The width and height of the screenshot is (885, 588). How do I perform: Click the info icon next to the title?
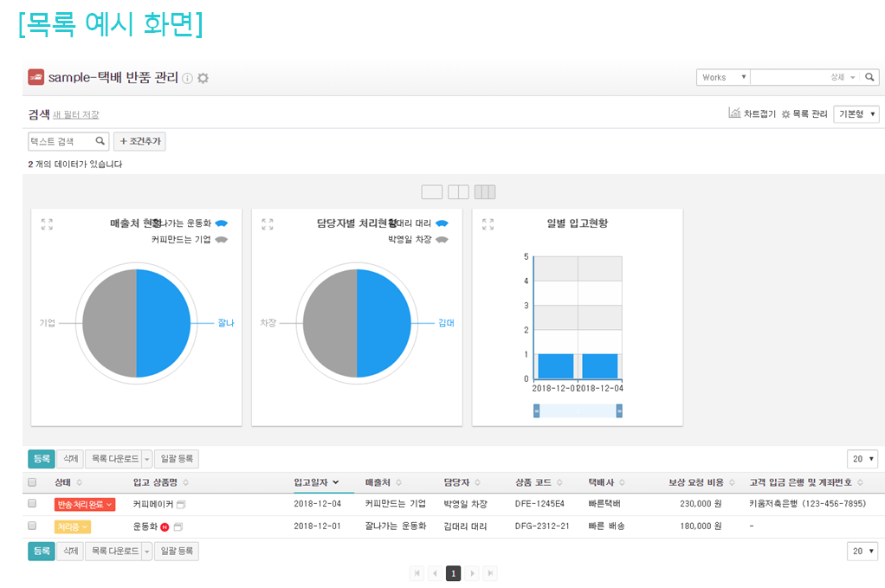(188, 78)
